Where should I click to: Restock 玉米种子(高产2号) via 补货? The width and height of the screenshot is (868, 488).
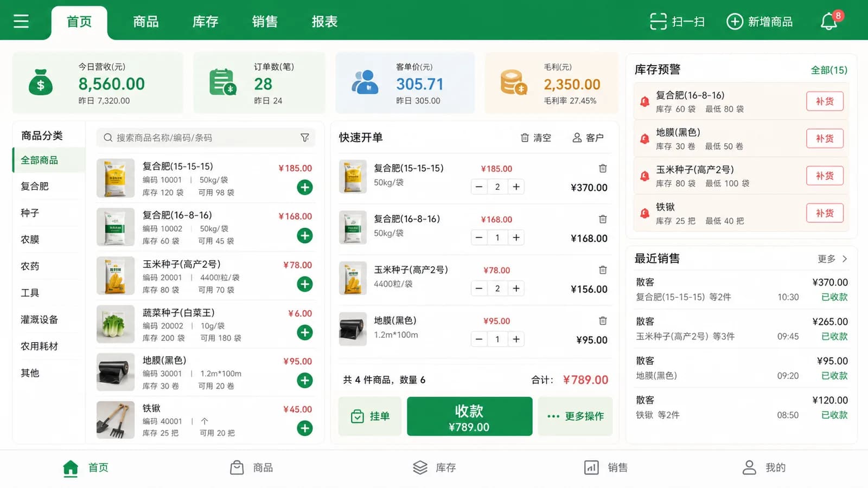[825, 176]
